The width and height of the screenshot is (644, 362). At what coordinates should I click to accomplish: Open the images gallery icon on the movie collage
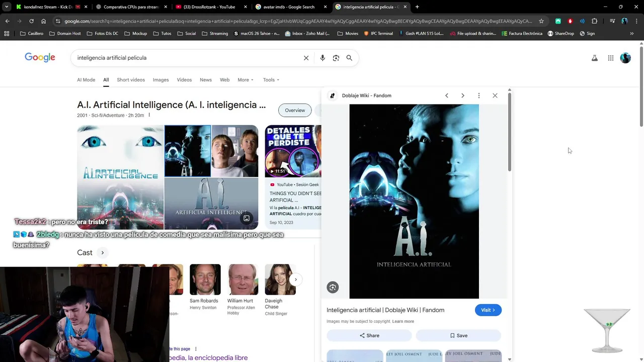click(x=247, y=218)
